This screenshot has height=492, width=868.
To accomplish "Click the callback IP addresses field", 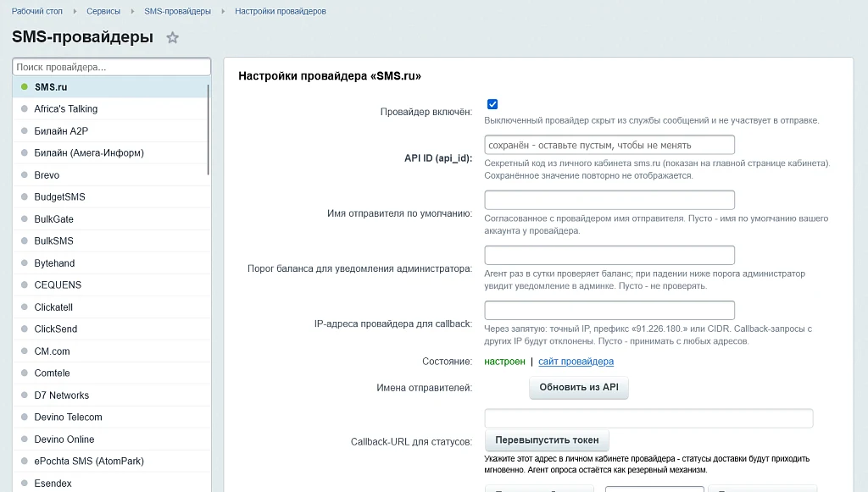I will pos(609,310).
